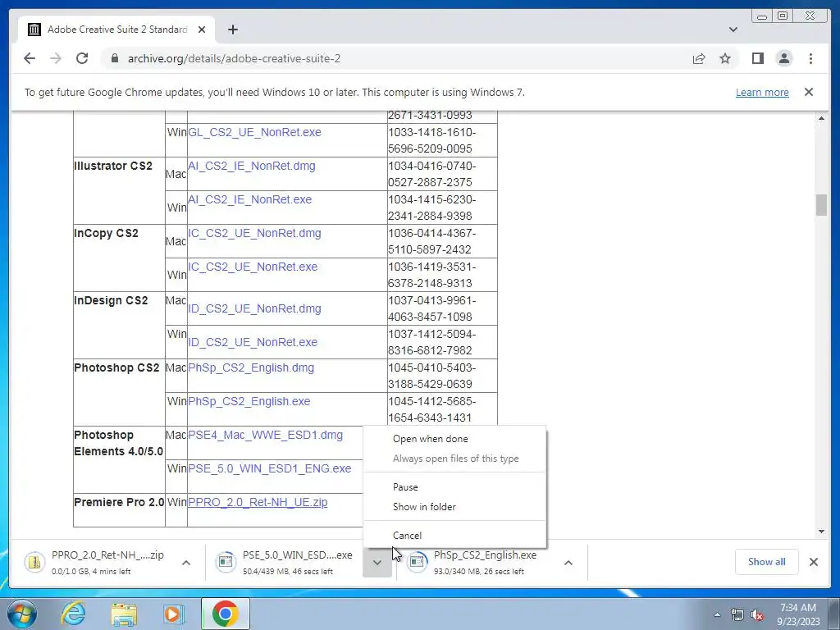
Task: Download ID_CS2_UE_NonRet.exe
Action: [253, 342]
